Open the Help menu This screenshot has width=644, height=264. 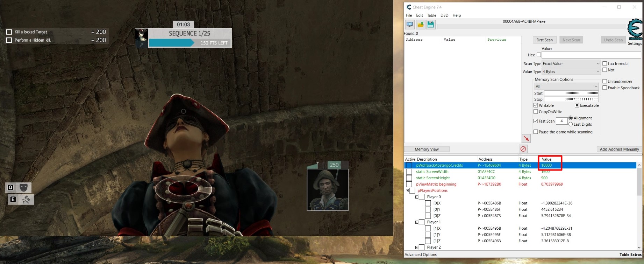[x=457, y=15]
